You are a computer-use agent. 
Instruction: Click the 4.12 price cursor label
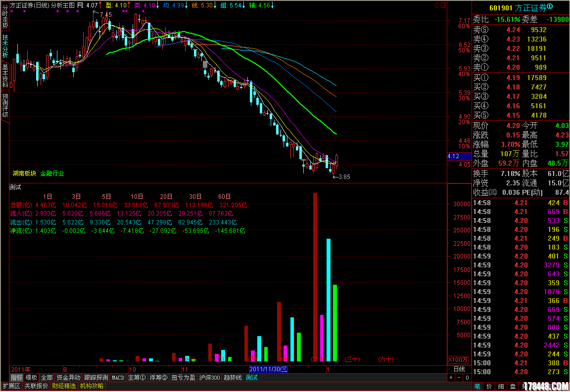click(459, 156)
